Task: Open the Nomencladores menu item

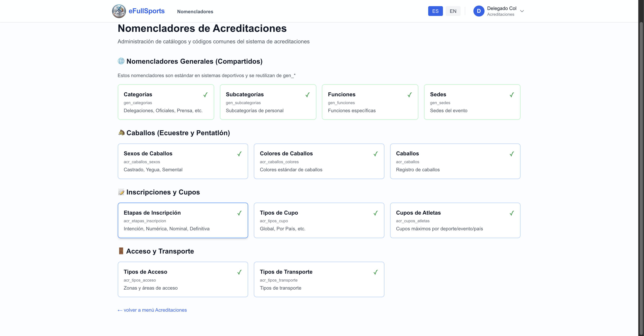Action: click(x=195, y=12)
